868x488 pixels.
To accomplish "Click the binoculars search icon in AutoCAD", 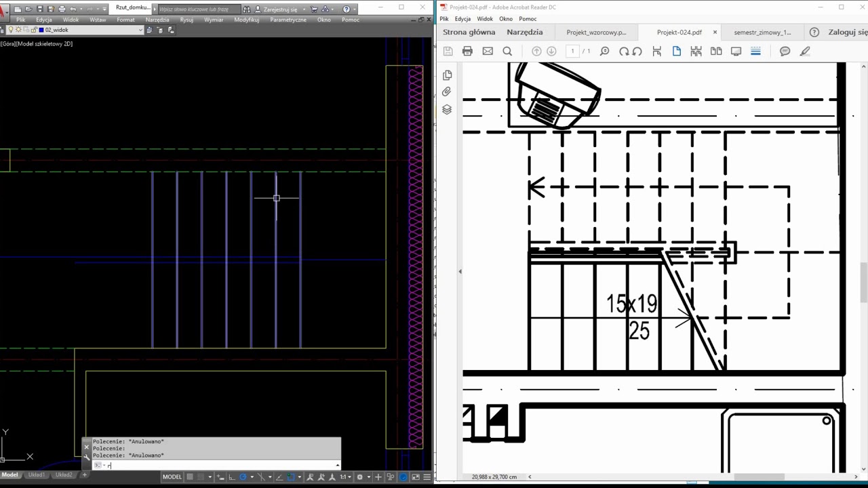I will (x=247, y=9).
